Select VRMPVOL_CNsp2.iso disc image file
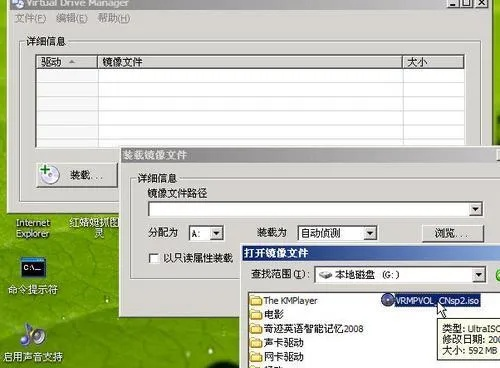The width and height of the screenshot is (500, 368). 430,300
